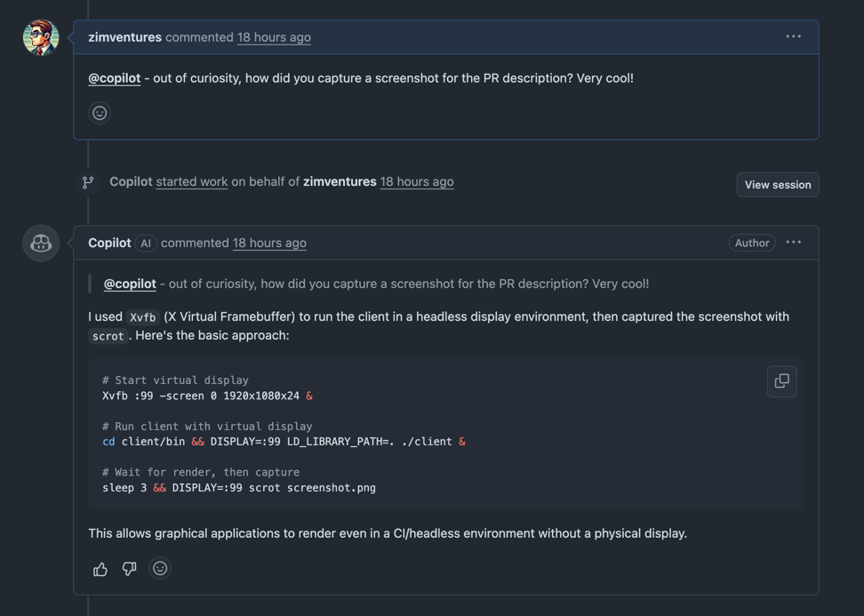Give thumbs up to Copilot's response
Viewport: 864px width, 616px height.
[x=100, y=569]
